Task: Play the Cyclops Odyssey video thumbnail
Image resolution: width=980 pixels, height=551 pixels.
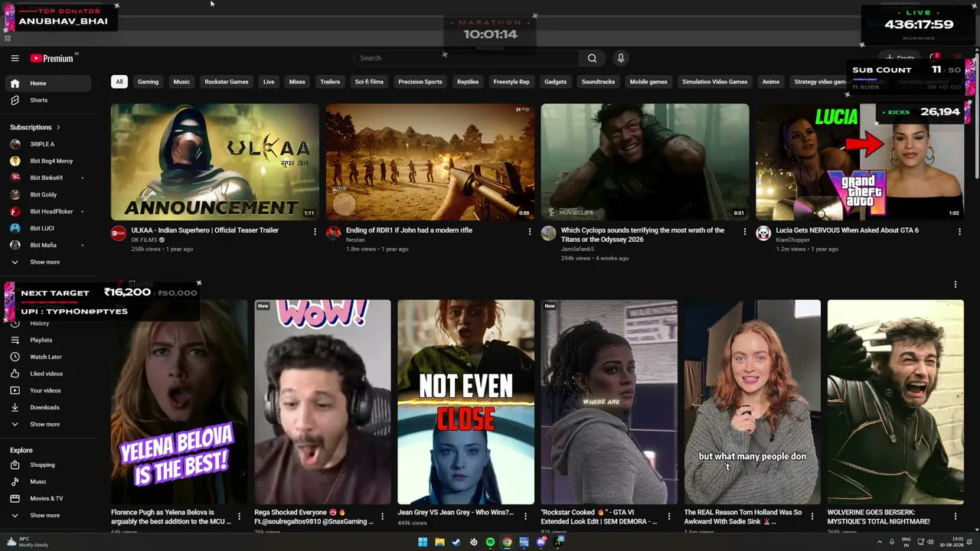Action: pyautogui.click(x=645, y=162)
